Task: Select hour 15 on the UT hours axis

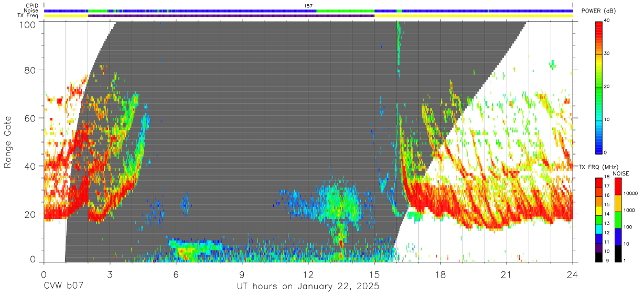Action: (x=374, y=274)
